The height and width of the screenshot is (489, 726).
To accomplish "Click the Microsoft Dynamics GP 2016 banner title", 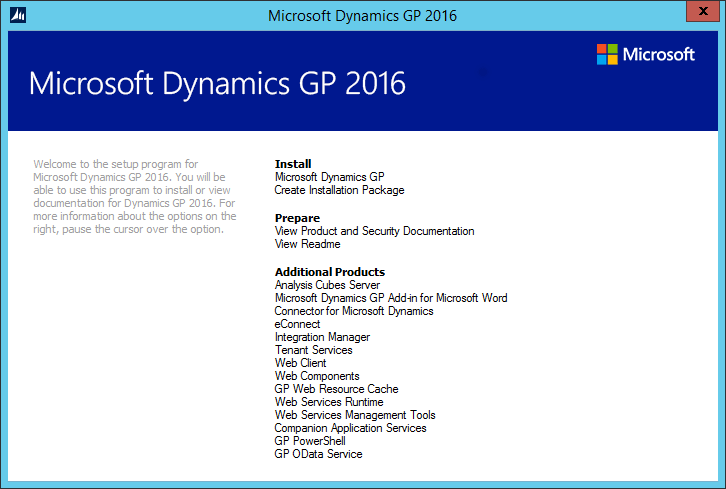I will tap(217, 83).
